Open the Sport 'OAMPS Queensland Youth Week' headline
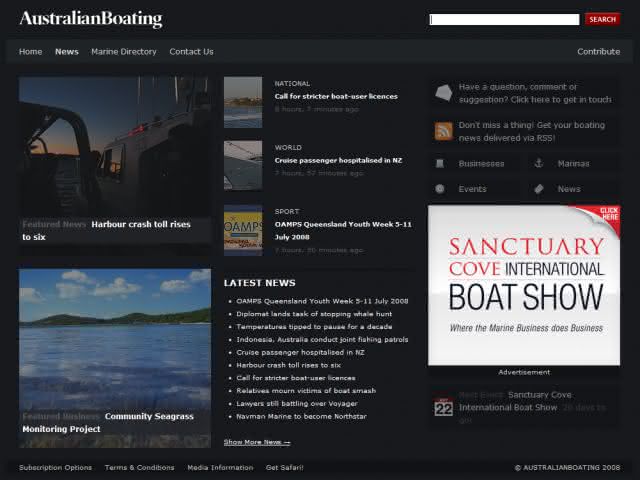 point(343,231)
